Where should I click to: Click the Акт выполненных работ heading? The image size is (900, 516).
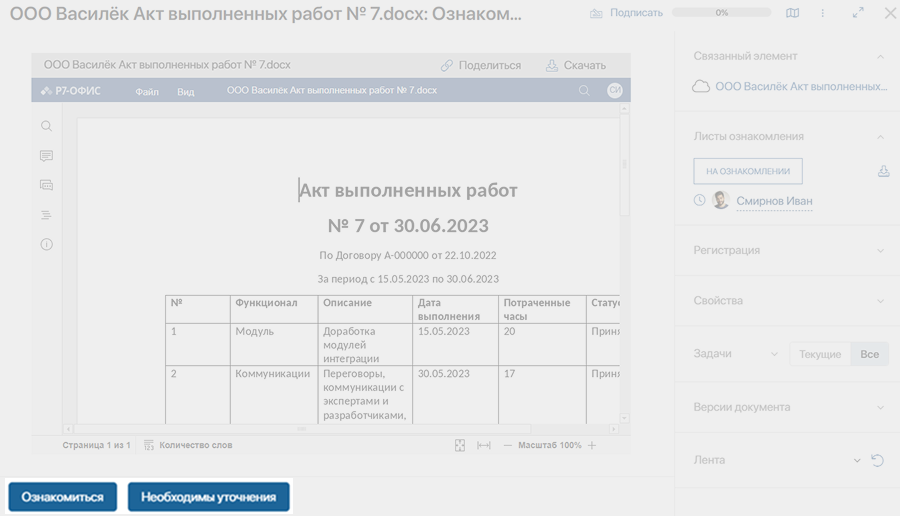[409, 190]
